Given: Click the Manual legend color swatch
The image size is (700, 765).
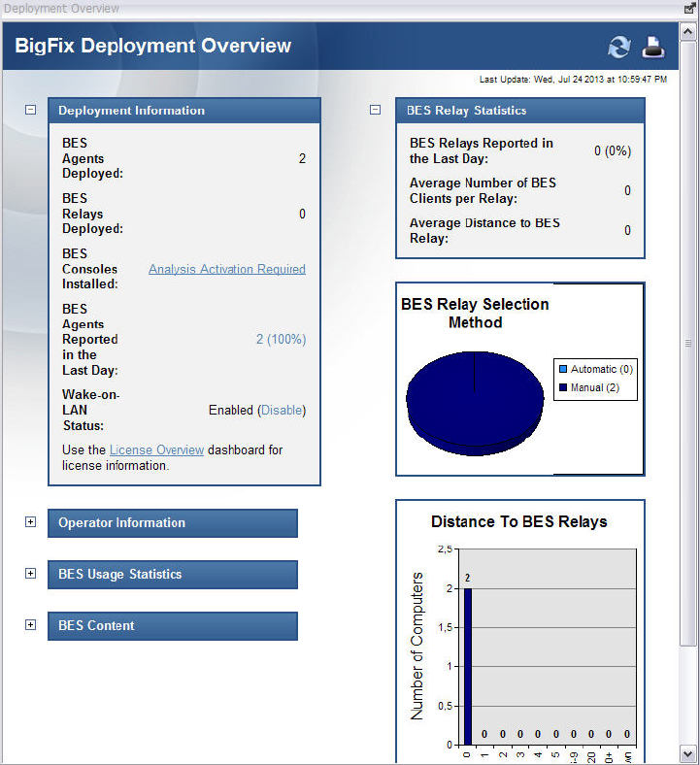Looking at the screenshot, I should click(x=562, y=388).
